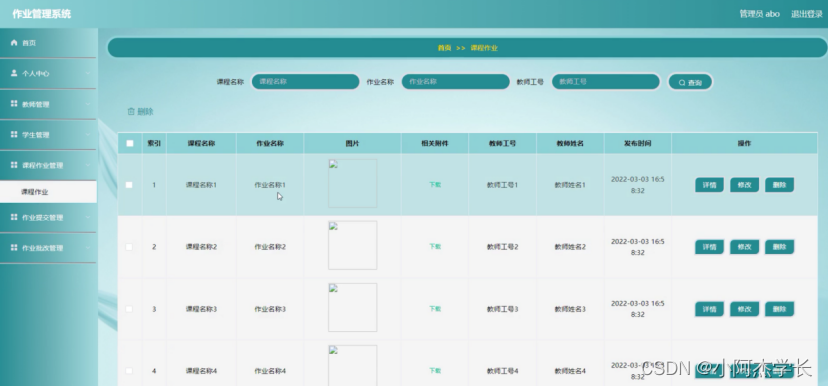Click the 教师工号3 cell

[502, 309]
